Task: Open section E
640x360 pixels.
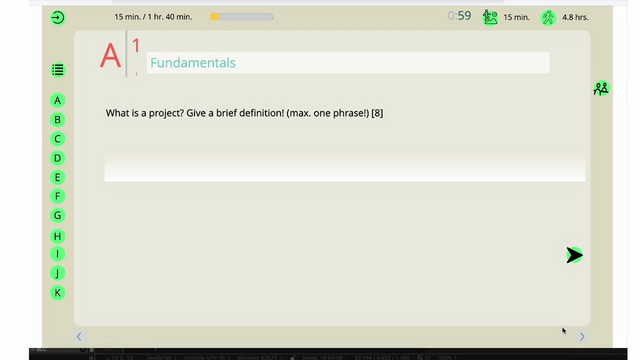Action: click(58, 177)
